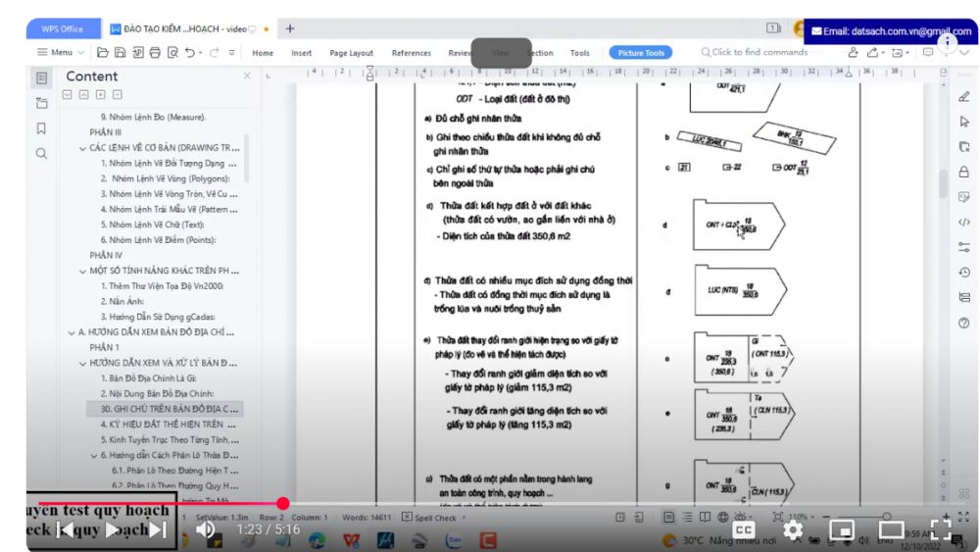980x552 pixels.
Task: Open the chapter navigation icon in sidebar
Action: (x=41, y=103)
